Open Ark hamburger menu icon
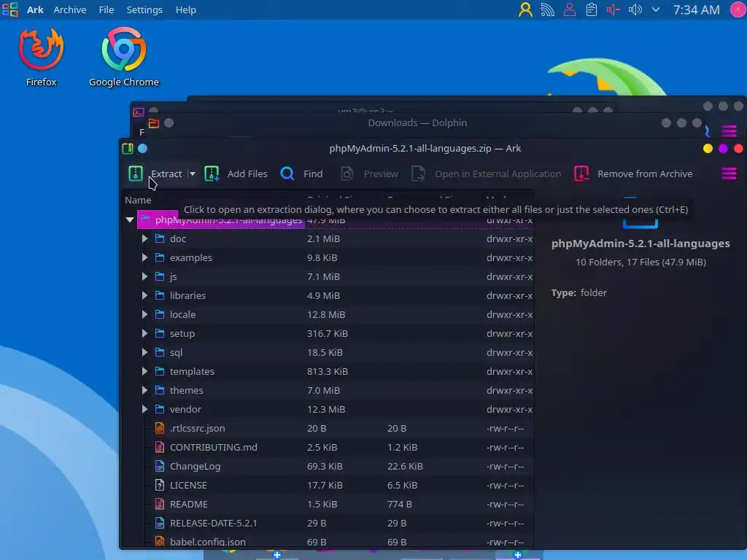Viewport: 747px width, 560px height. [729, 174]
